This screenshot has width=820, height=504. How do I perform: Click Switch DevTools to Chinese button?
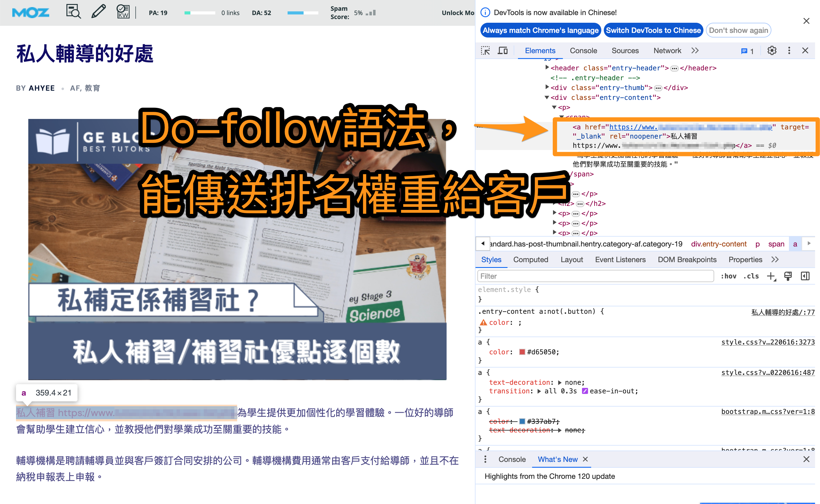pyautogui.click(x=653, y=30)
